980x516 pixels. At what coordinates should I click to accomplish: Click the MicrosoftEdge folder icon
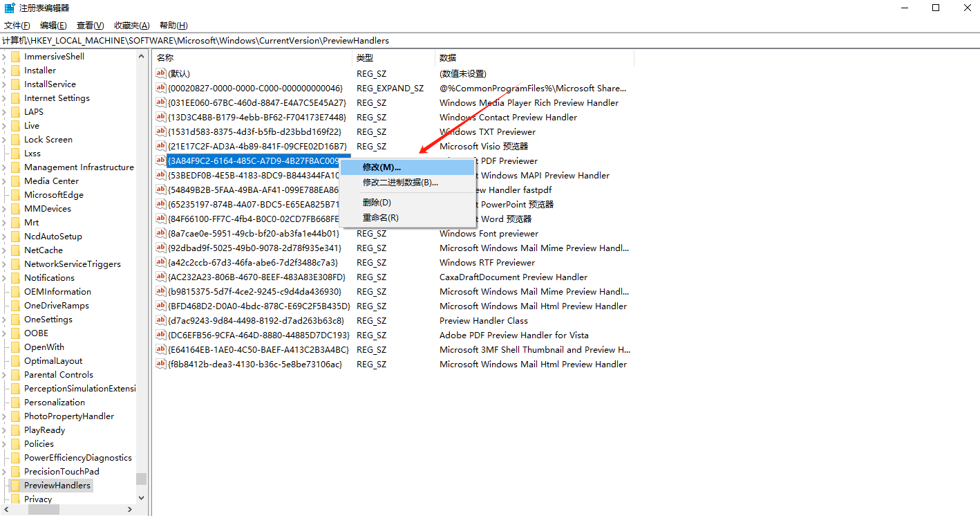[15, 195]
